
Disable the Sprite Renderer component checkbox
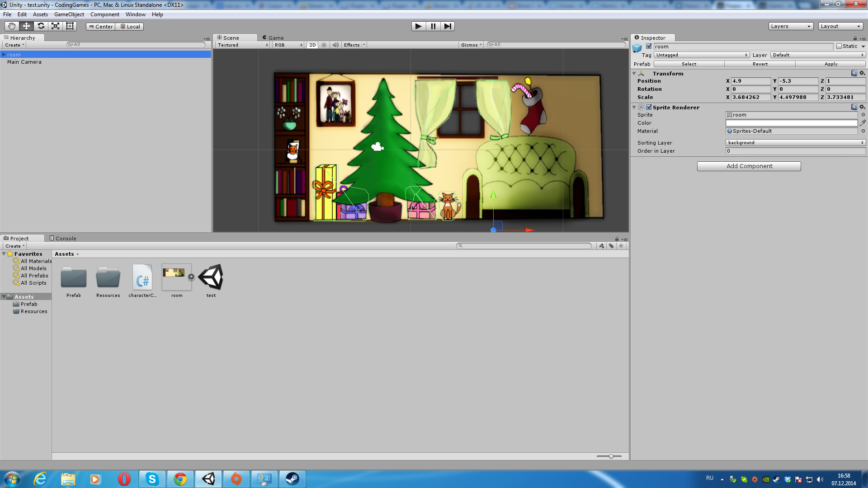(649, 107)
